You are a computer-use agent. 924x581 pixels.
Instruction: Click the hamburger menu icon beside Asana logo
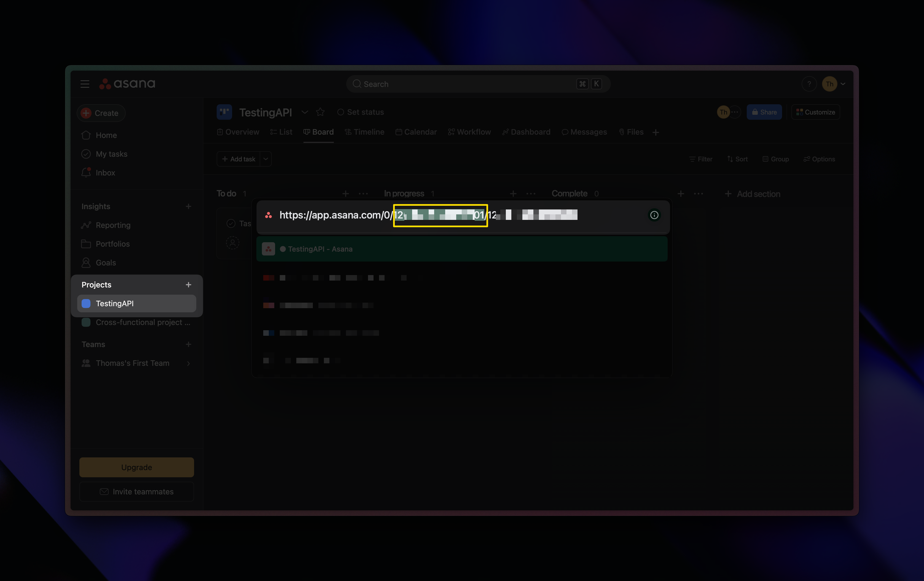85,84
